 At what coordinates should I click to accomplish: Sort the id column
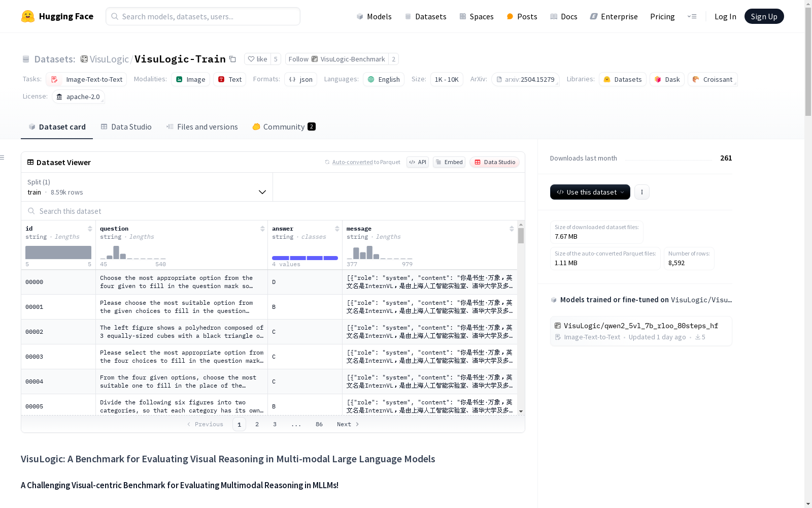[x=90, y=229]
